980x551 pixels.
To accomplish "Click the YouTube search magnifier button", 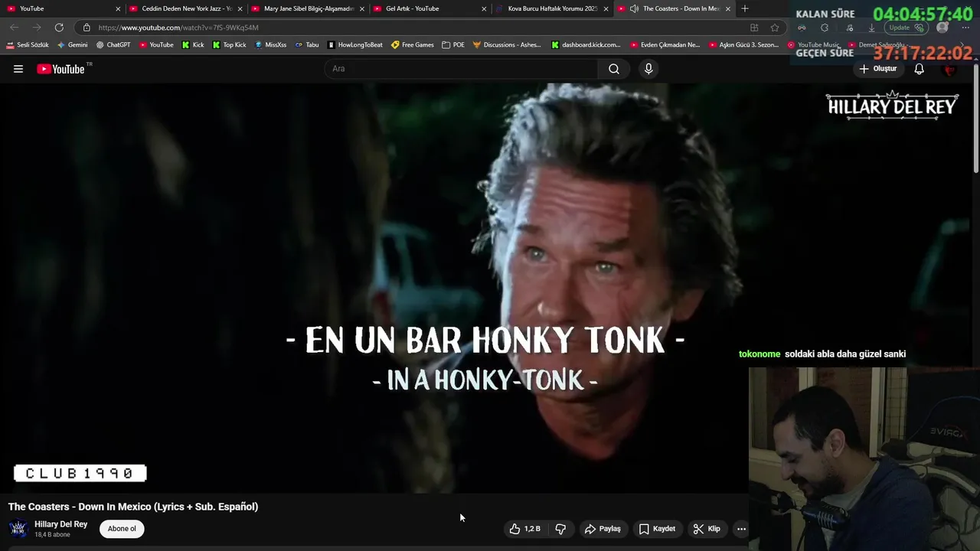I will 614,69.
